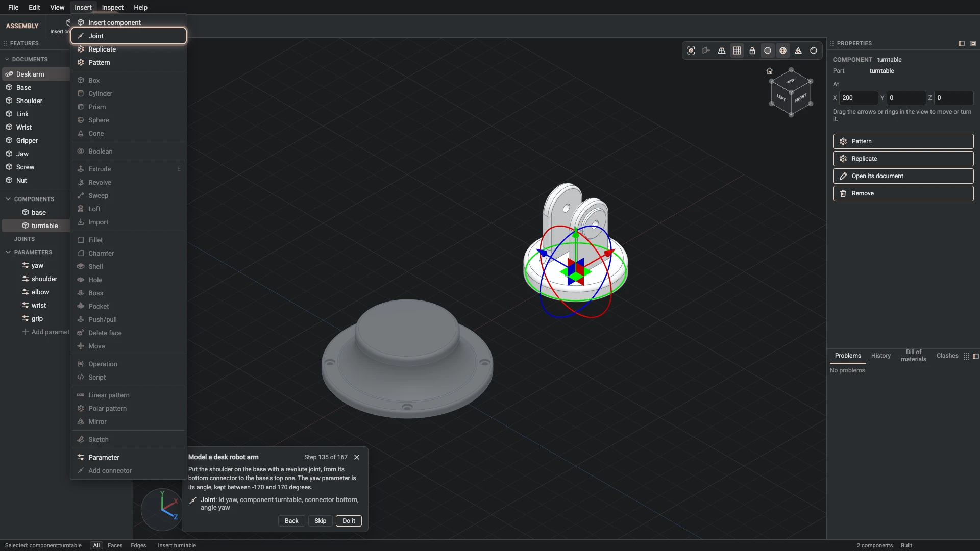This screenshot has width=980, height=551.
Task: Open the File menu
Action: (x=13, y=7)
